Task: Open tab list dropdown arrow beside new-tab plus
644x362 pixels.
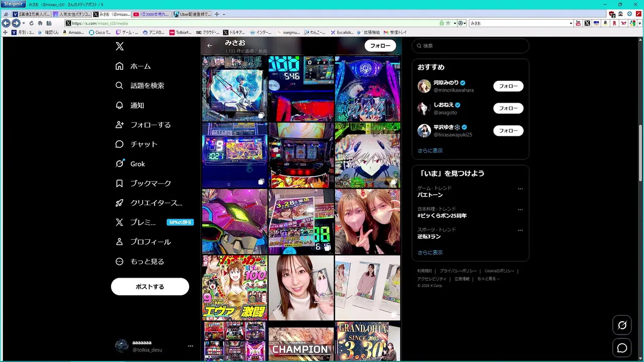Action: pyautogui.click(x=224, y=15)
